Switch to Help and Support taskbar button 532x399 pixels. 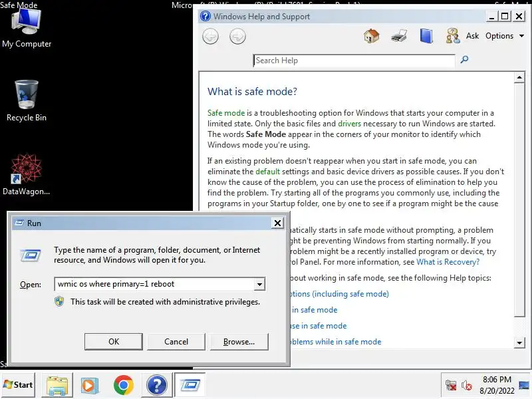(156, 385)
